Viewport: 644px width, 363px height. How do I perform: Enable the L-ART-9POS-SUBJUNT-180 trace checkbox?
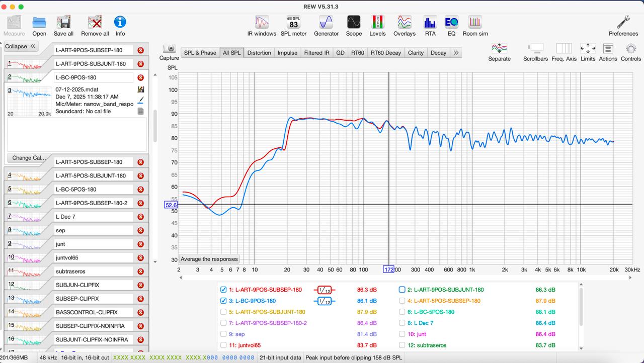pyautogui.click(x=402, y=290)
